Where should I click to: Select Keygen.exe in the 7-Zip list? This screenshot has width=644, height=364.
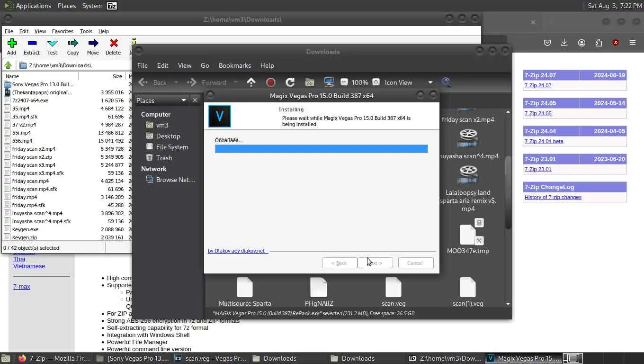click(x=25, y=229)
